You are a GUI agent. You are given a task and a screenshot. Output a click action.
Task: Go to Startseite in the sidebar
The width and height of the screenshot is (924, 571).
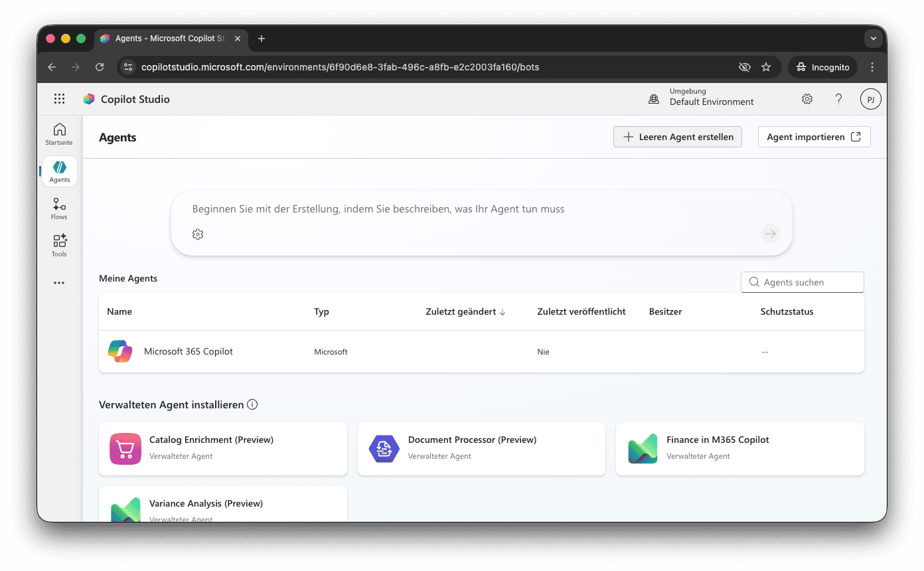pyautogui.click(x=59, y=134)
